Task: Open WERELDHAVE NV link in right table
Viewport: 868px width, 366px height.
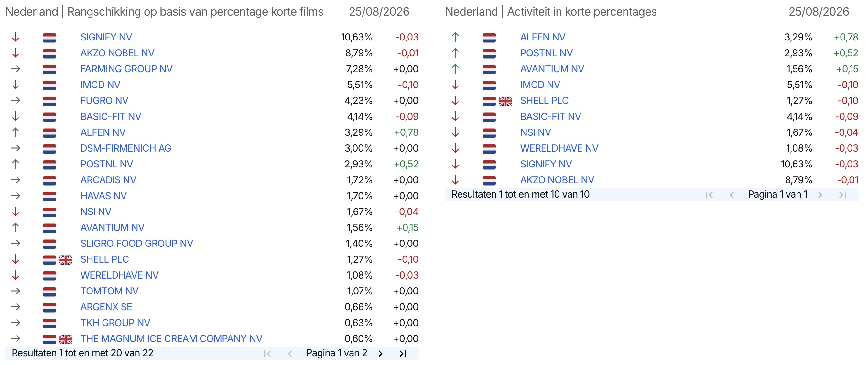Action: pyautogui.click(x=559, y=148)
